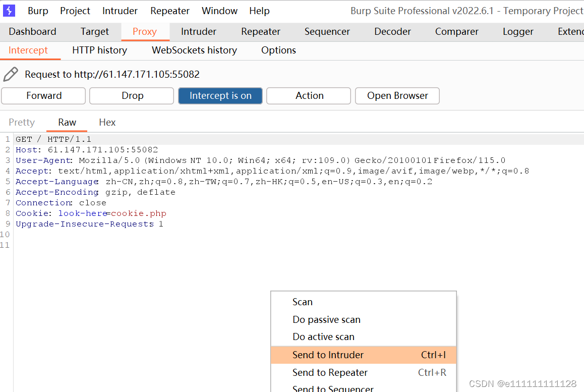Toggle intercept off via "Intercept is on"
Viewport: 584px width, 392px height.
[x=220, y=95]
